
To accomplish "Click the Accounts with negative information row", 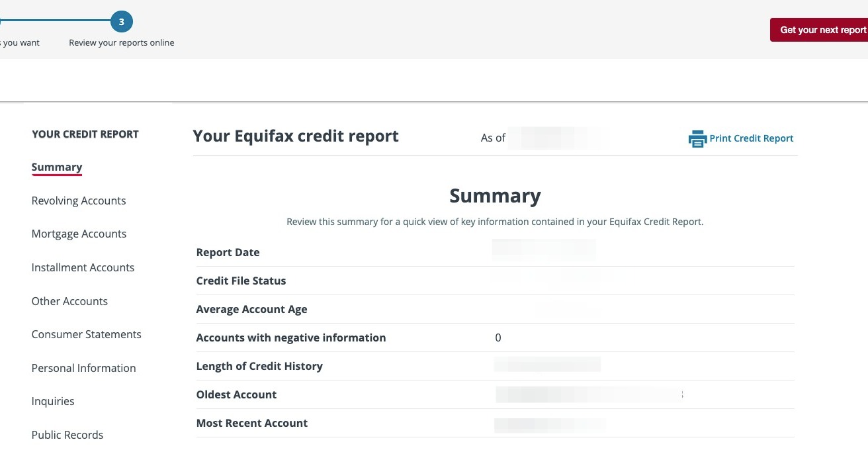I will [291, 338].
